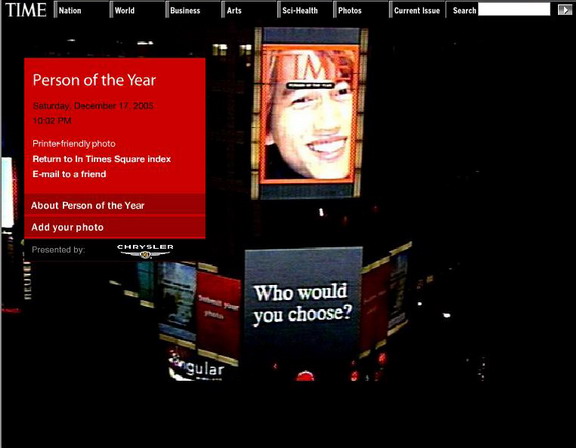Click the Person of the Year heading

pos(94,80)
